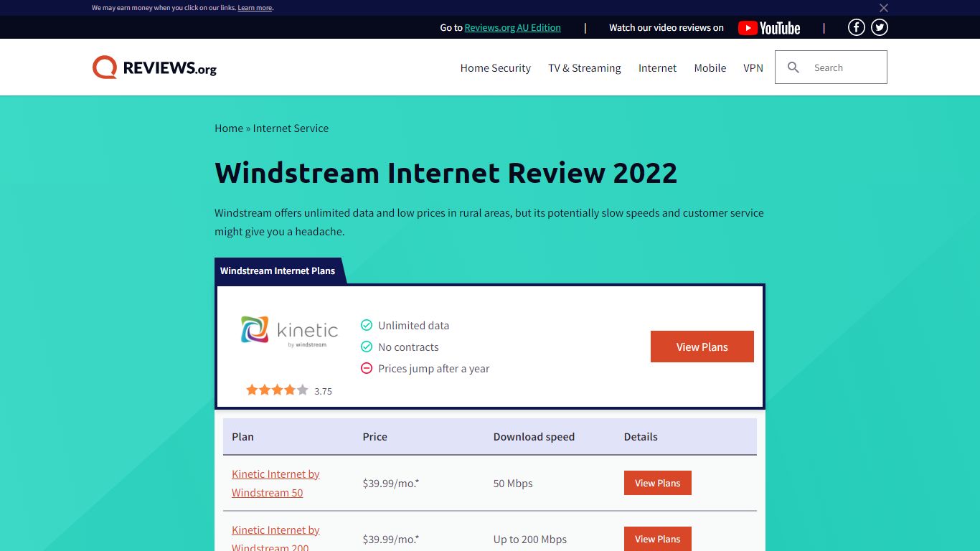Viewport: 980px width, 551px height.
Task: Click View Plans for the 50 Mbps plan
Action: coord(658,483)
